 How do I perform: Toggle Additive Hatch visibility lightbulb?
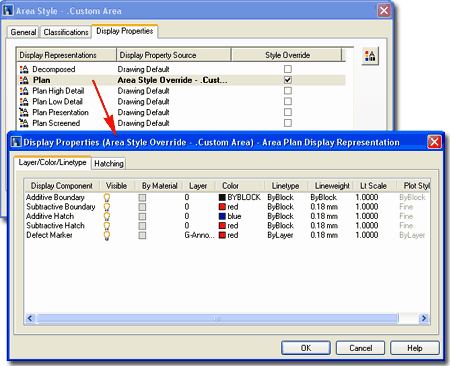[107, 216]
